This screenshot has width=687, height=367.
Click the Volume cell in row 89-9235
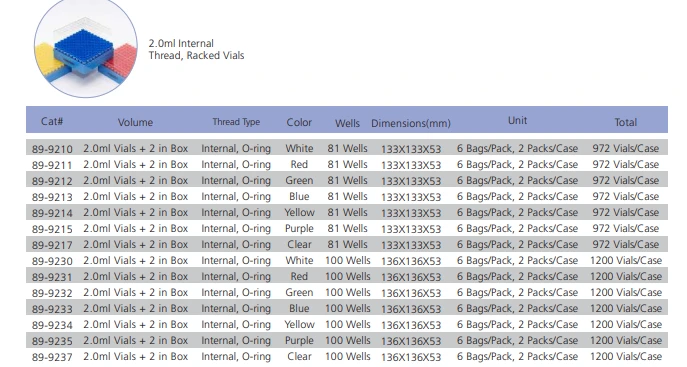coord(136,340)
